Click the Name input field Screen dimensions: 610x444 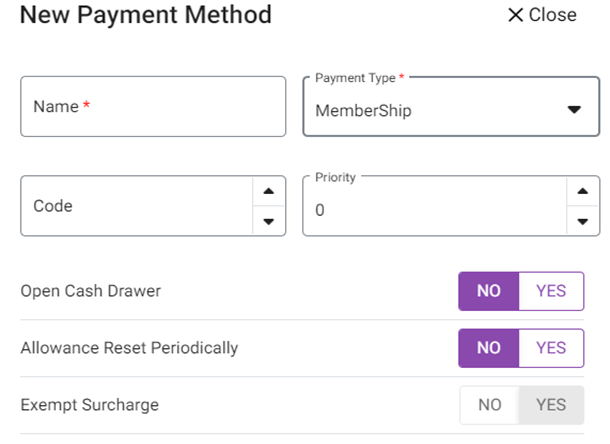pyautogui.click(x=153, y=106)
